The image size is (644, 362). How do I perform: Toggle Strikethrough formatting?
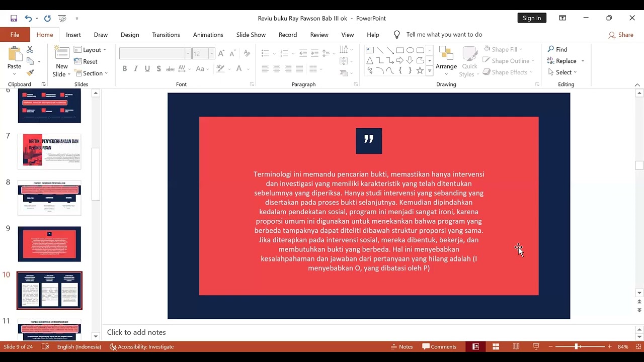click(170, 69)
